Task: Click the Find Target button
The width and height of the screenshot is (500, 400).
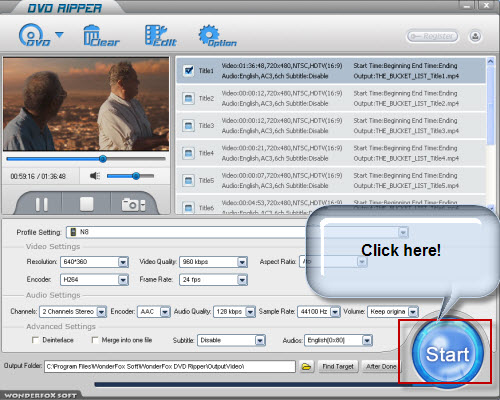Action: (x=338, y=367)
